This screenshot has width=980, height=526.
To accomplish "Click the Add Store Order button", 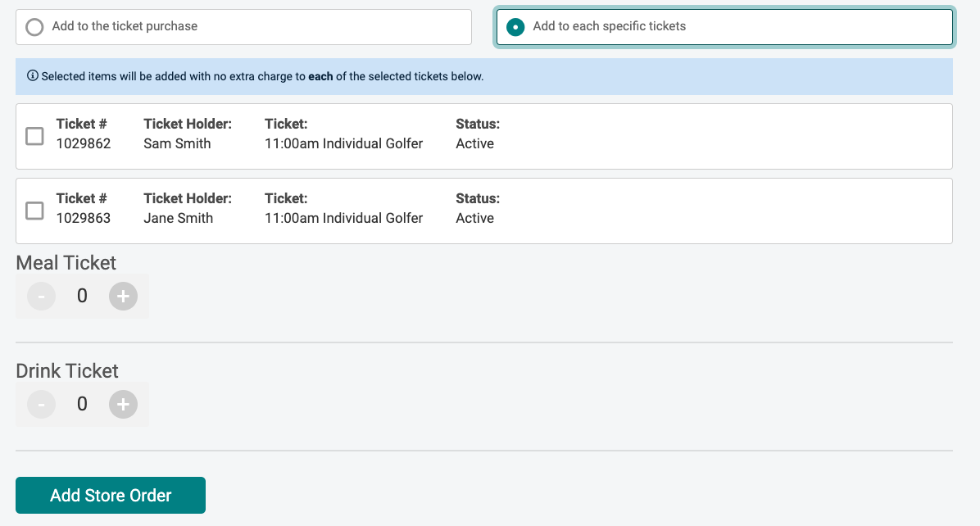I will point(110,495).
